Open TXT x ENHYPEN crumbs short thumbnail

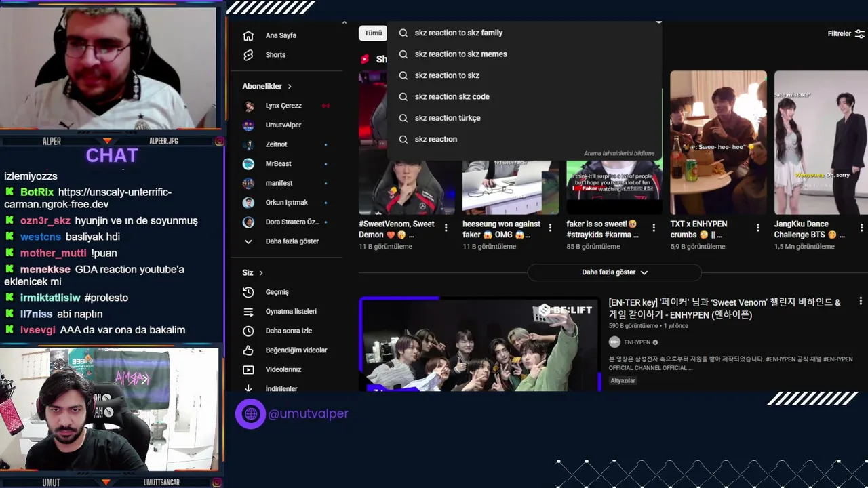coord(718,142)
